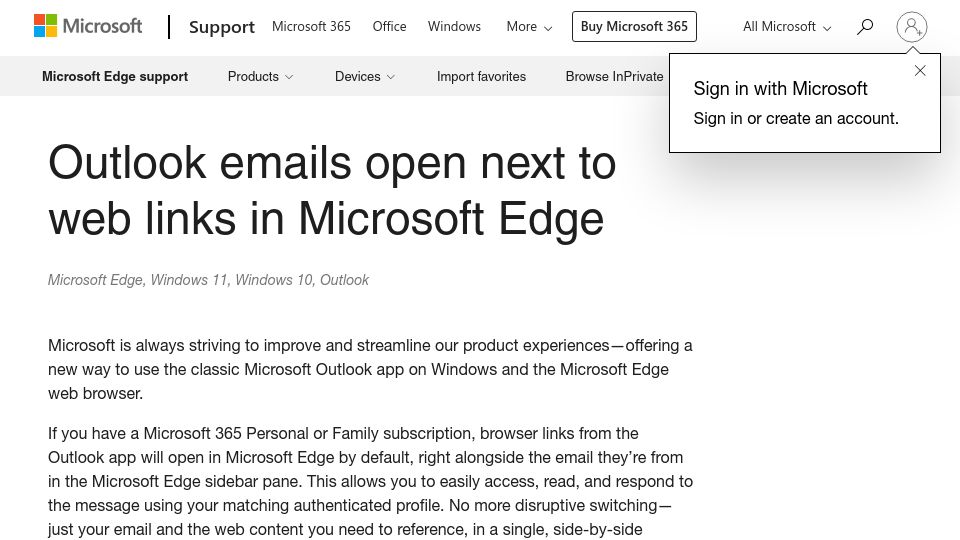Click the article title about Outlook emails
This screenshot has height=540, width=960.
tap(332, 190)
